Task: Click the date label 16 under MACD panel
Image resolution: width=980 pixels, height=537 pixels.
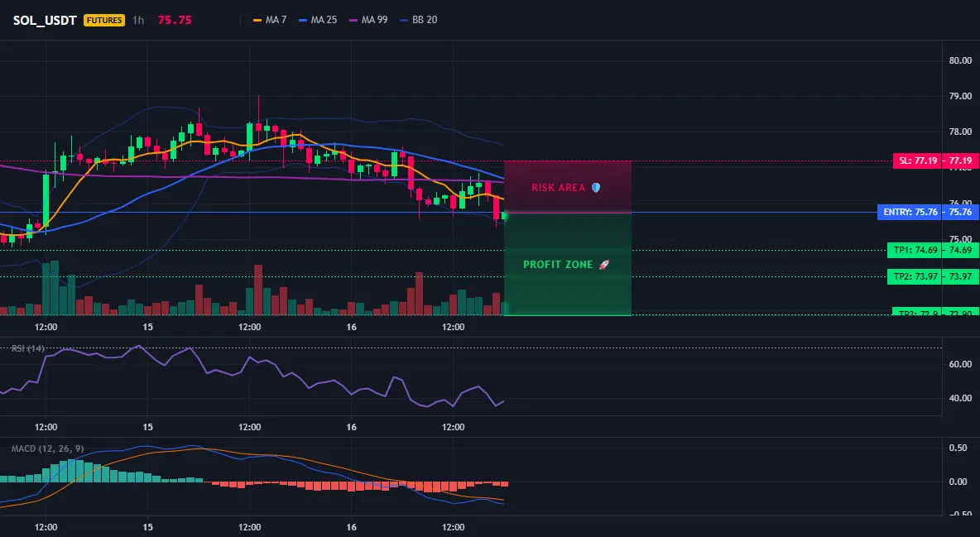Action: [351, 527]
